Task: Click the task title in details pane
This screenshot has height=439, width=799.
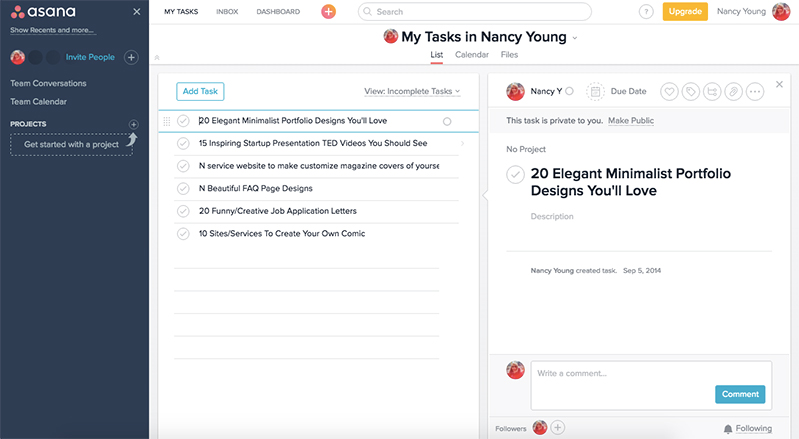Action: (x=631, y=182)
